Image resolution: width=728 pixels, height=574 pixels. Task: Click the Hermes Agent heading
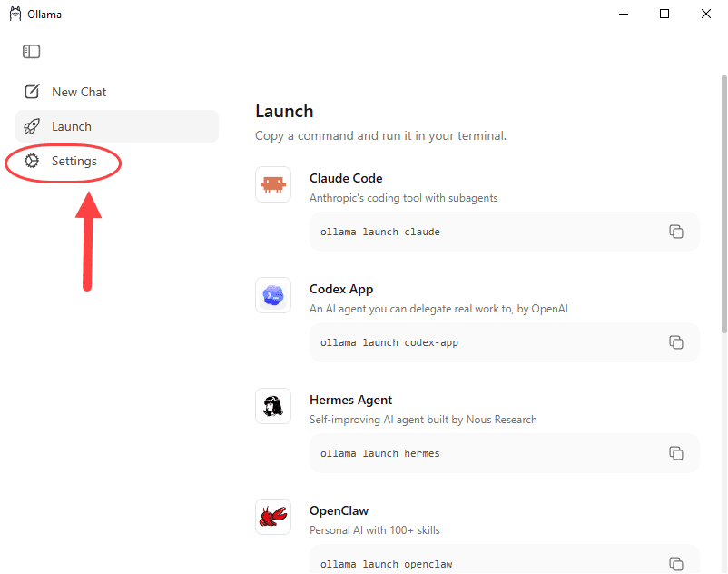pos(350,400)
